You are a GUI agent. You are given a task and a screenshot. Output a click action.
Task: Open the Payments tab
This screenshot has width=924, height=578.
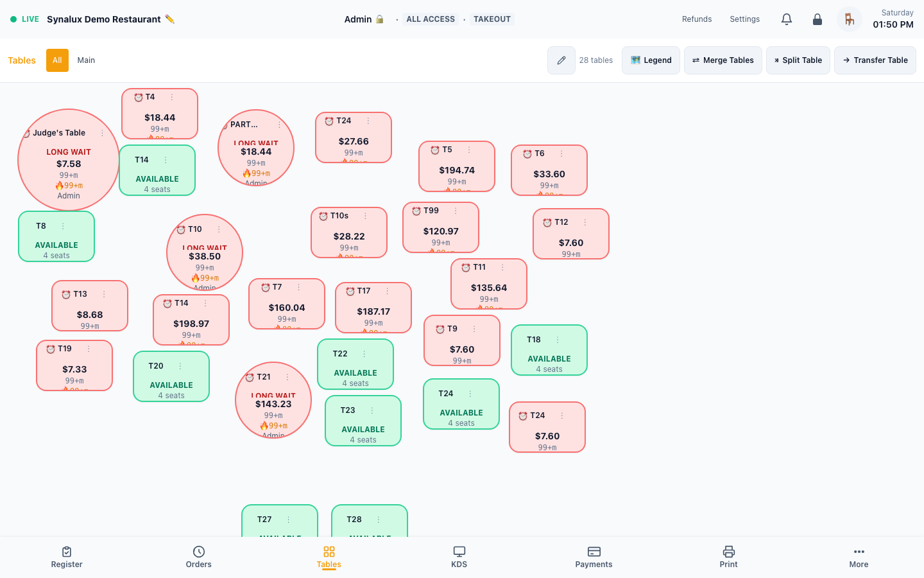(x=594, y=557)
